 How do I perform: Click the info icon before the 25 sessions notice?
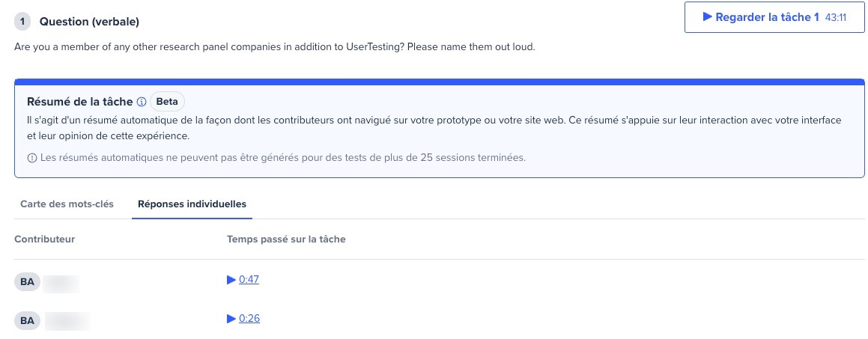32,158
